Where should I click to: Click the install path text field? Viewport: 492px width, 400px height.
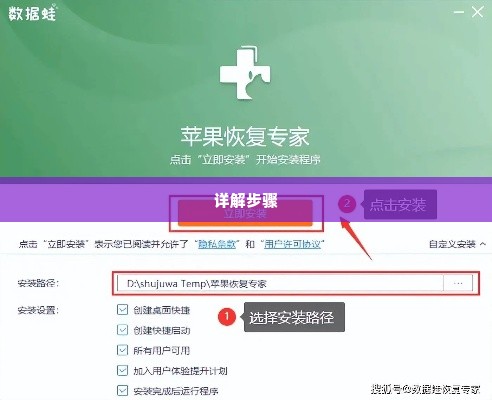click(280, 283)
